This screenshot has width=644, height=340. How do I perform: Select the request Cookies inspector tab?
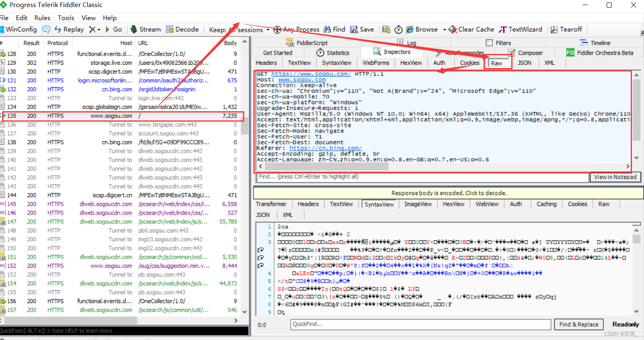(x=469, y=63)
